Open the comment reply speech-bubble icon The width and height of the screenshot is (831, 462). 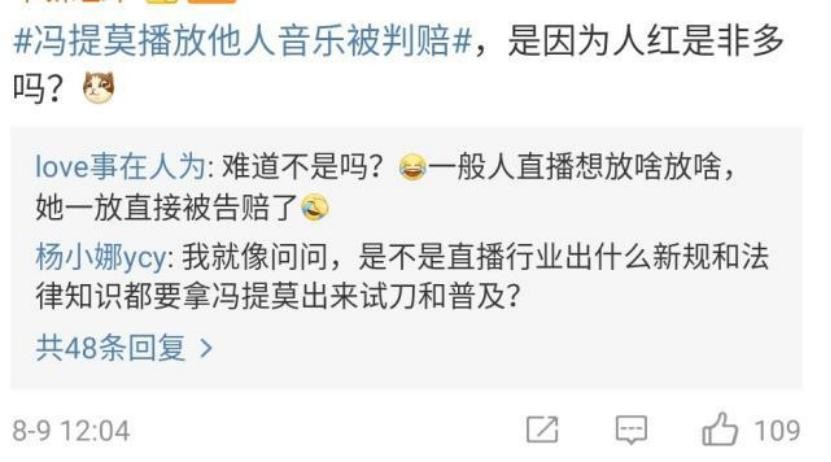click(631, 429)
